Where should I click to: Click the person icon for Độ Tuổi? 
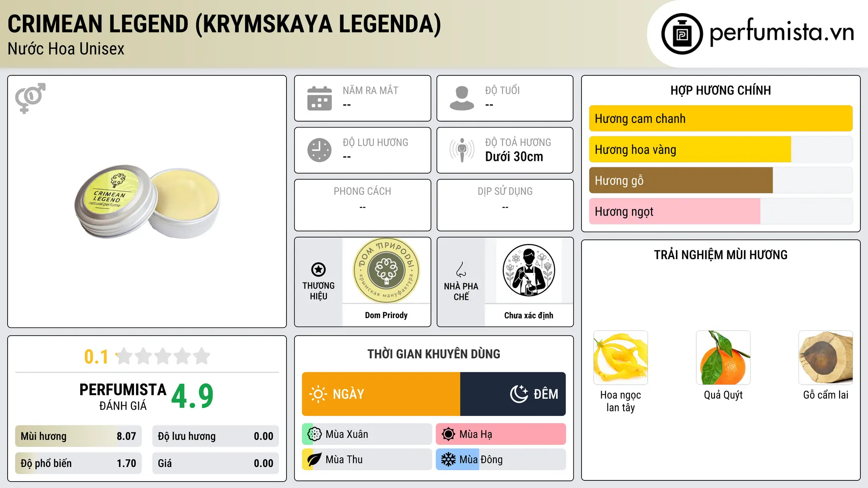coord(462,98)
